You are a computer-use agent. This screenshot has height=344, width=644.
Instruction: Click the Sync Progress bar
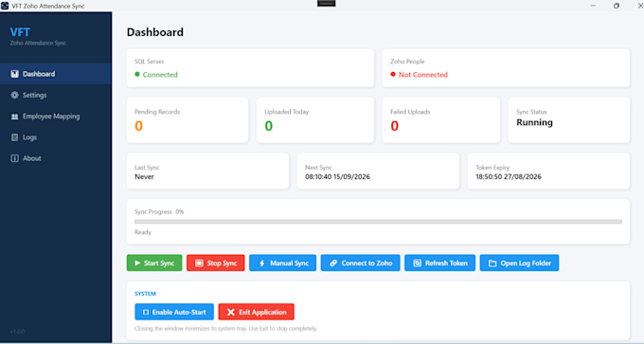click(378, 222)
